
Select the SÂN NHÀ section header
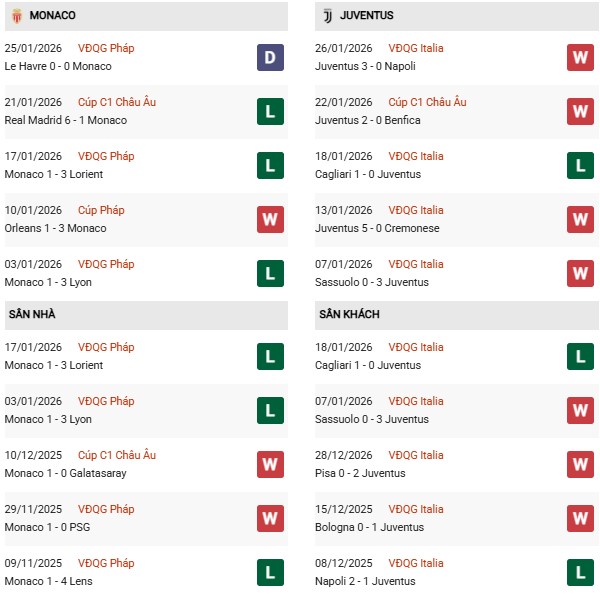(x=34, y=314)
